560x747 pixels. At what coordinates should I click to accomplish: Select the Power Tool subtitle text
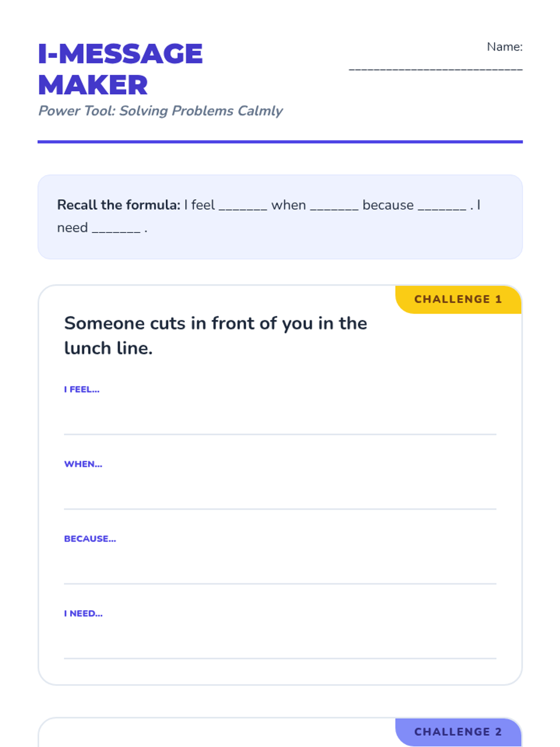point(160,111)
